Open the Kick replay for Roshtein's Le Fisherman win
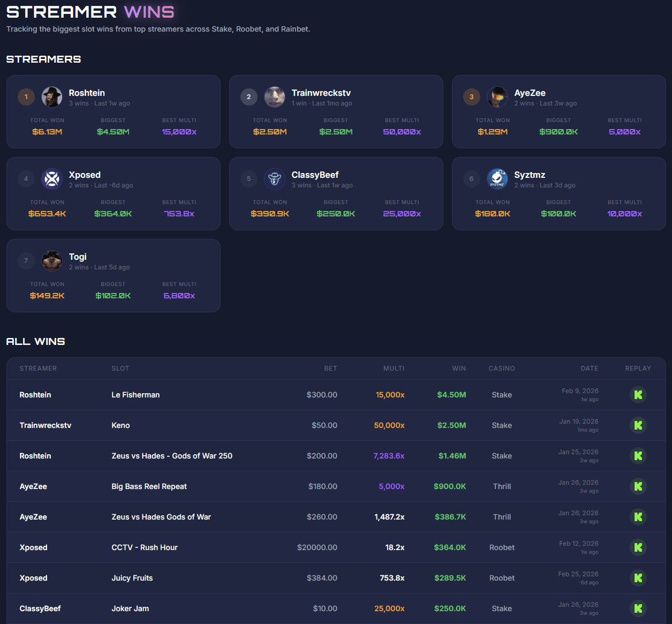 [638, 395]
